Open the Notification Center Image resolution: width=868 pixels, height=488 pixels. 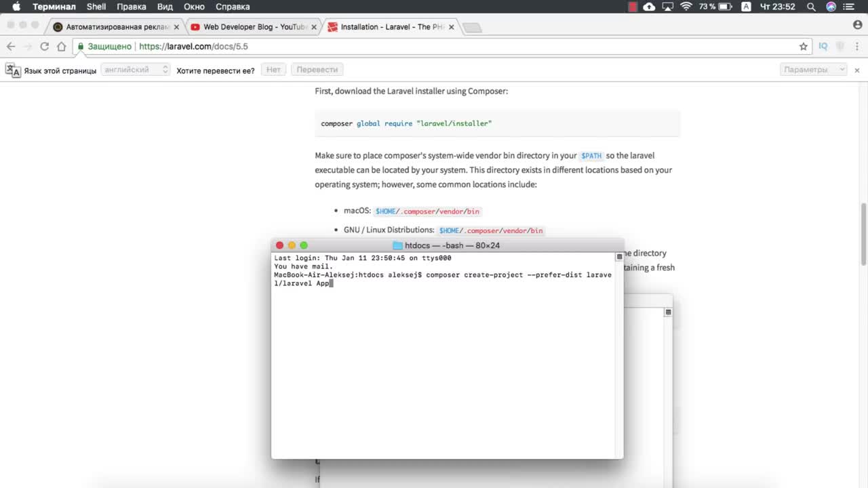[849, 7]
